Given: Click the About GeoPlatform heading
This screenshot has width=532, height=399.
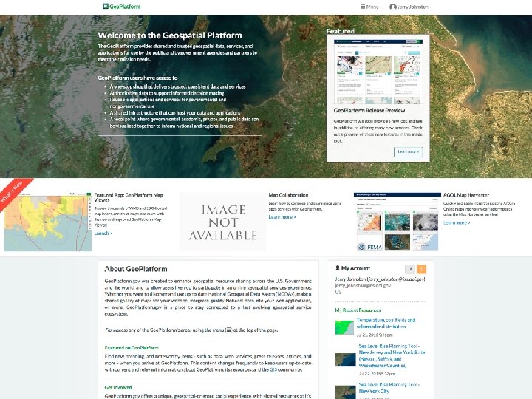Looking at the screenshot, I should pyautogui.click(x=136, y=269).
